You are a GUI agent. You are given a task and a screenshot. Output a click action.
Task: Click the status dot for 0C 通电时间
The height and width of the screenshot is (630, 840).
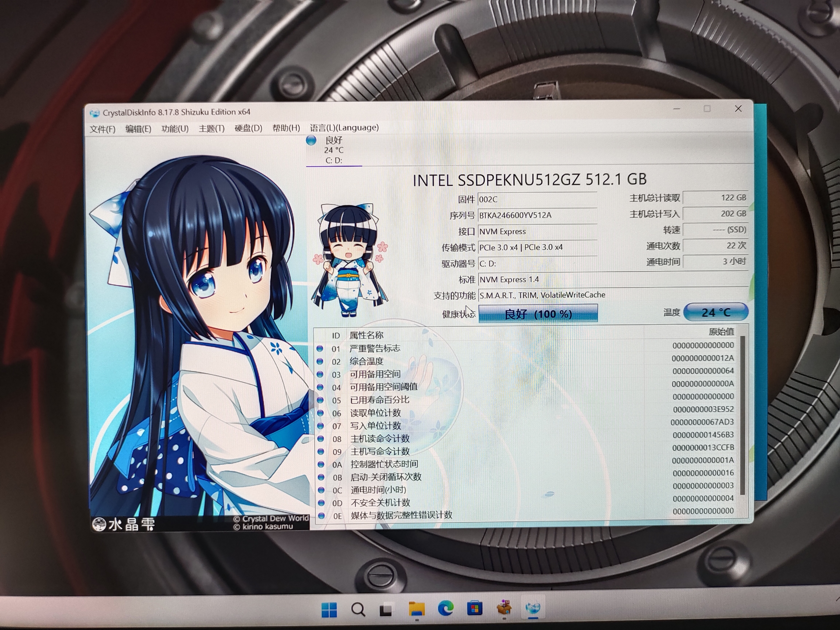pyautogui.click(x=321, y=489)
